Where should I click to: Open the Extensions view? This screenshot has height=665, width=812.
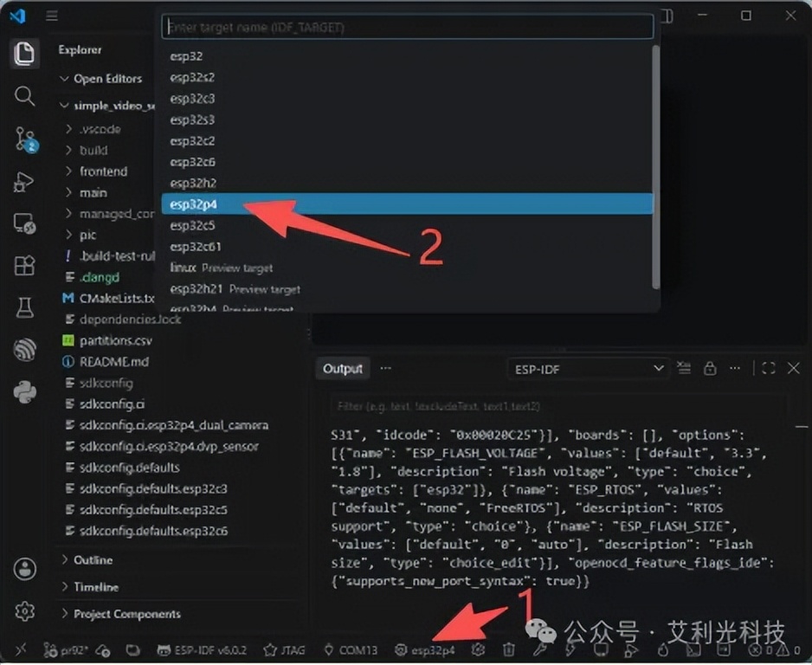(x=24, y=266)
